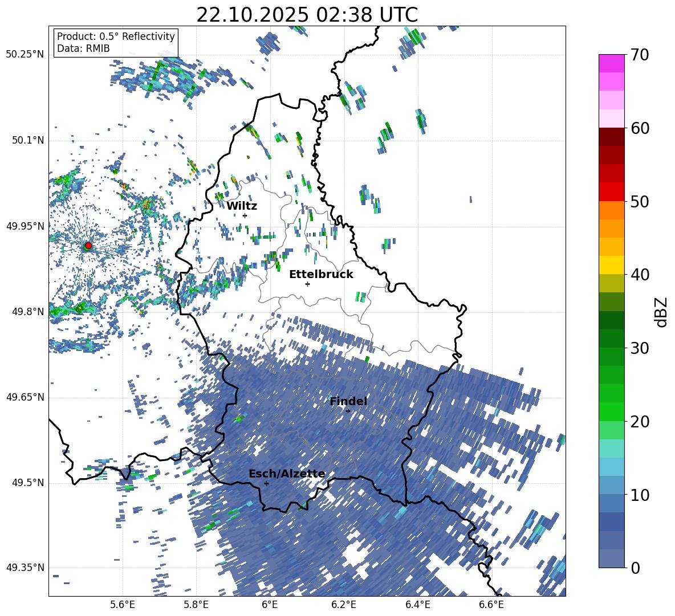Click the 50.1°N latitude label
The height and width of the screenshot is (616, 675).
(27, 140)
